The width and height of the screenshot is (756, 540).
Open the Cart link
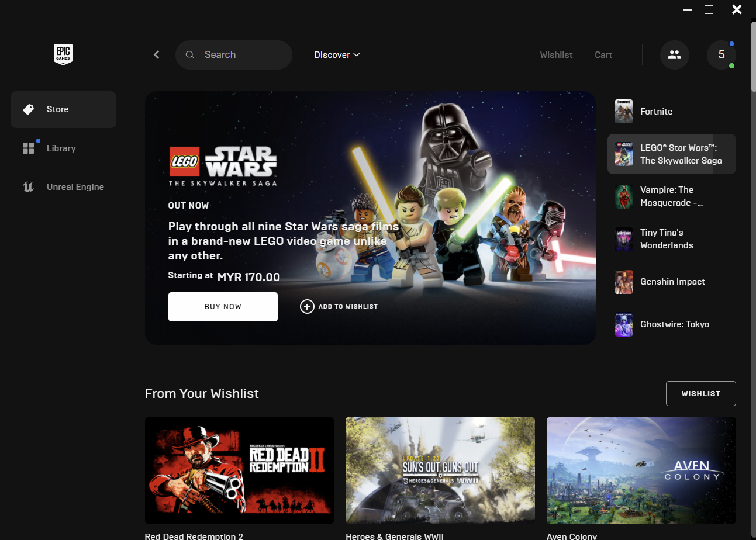pos(603,55)
